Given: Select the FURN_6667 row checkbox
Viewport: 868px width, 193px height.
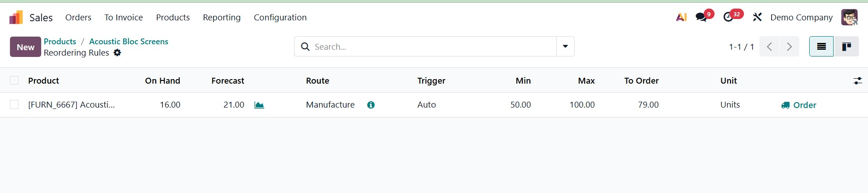Looking at the screenshot, I should (14, 105).
